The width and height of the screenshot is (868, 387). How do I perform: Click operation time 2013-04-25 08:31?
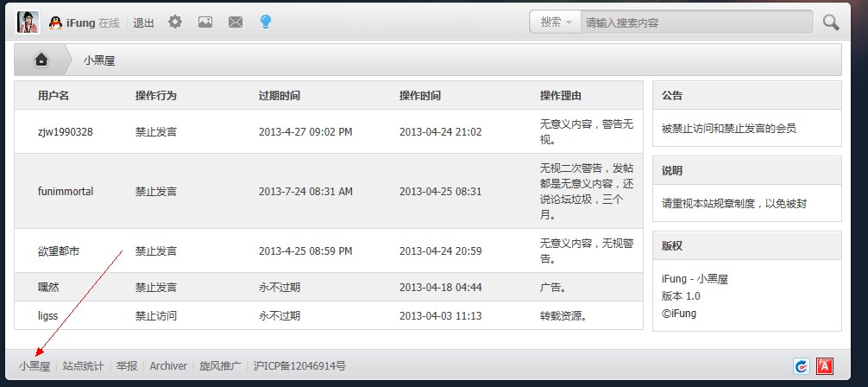click(x=441, y=191)
